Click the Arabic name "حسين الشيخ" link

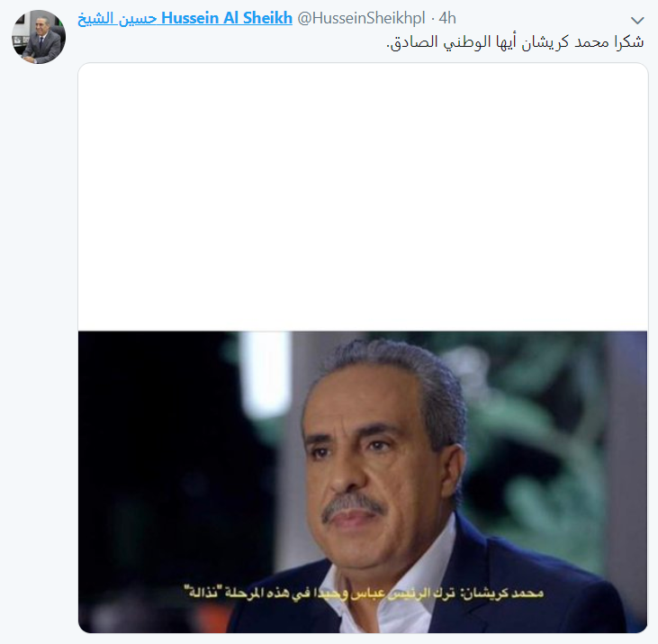pos(117,19)
